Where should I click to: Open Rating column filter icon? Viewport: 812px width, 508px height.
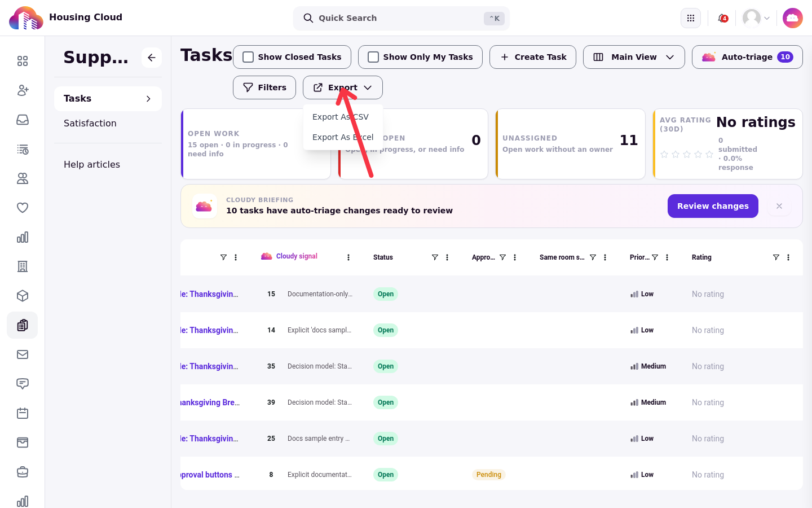coord(776,257)
